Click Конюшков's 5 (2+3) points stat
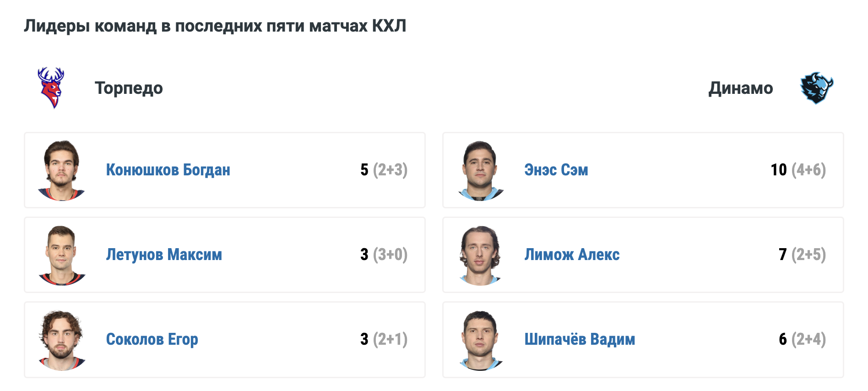 click(384, 170)
